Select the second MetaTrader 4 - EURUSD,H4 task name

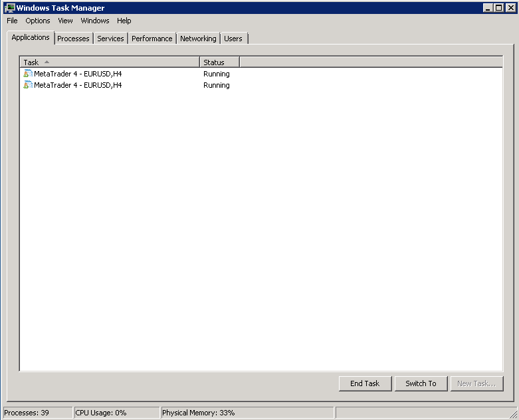coord(78,85)
